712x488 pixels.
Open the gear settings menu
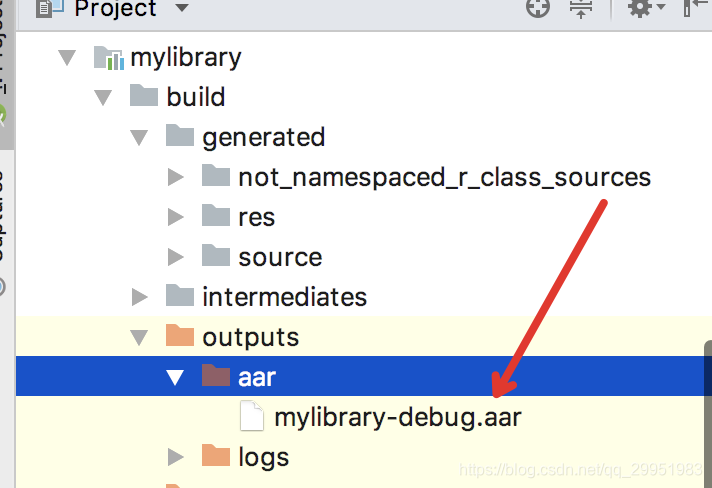click(x=645, y=8)
